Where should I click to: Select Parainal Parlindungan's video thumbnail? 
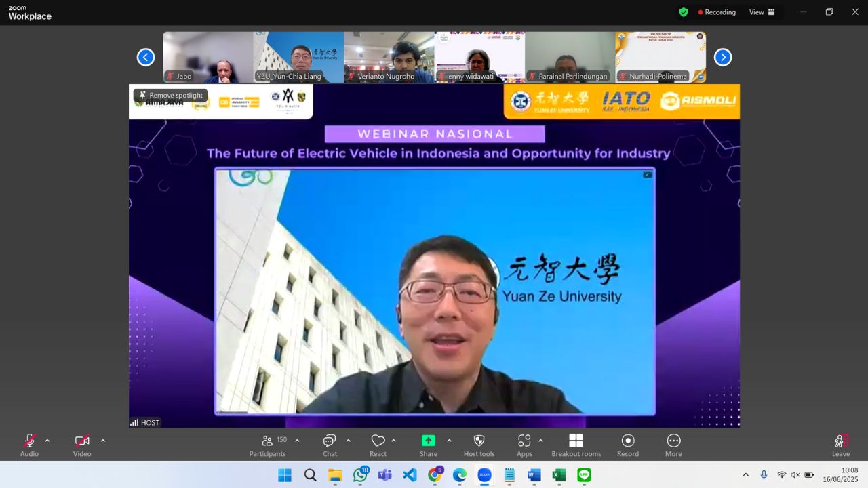tap(570, 57)
